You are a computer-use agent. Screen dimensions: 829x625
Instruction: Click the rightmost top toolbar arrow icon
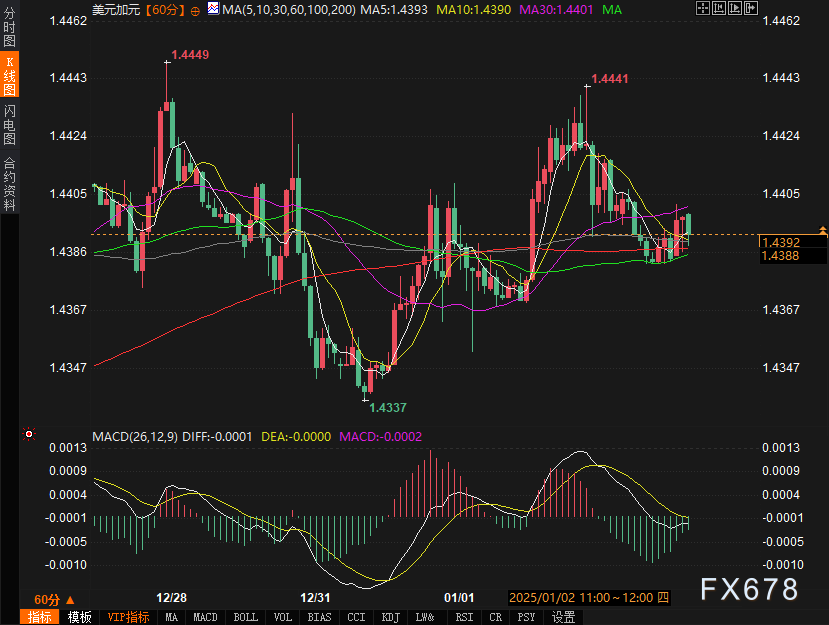pyautogui.click(x=751, y=8)
